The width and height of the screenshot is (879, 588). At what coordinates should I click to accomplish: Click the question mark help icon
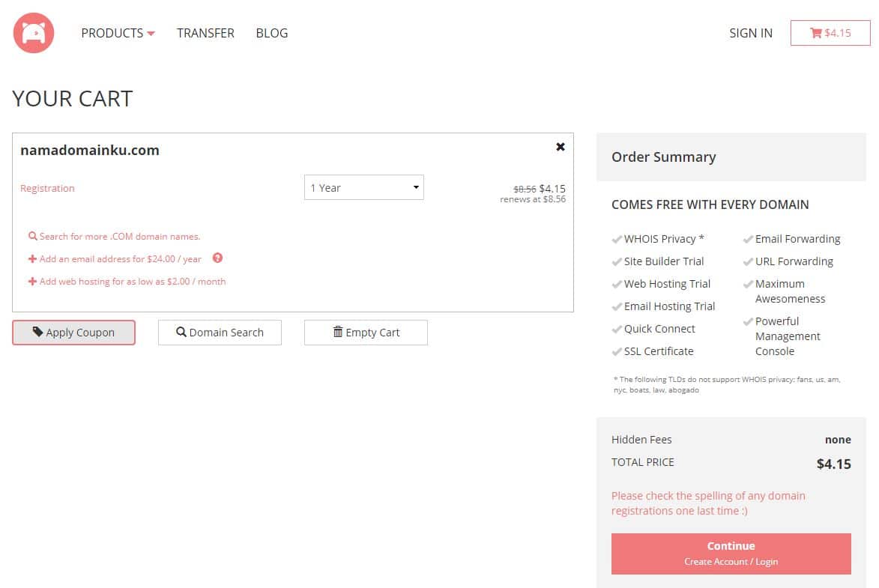click(217, 258)
